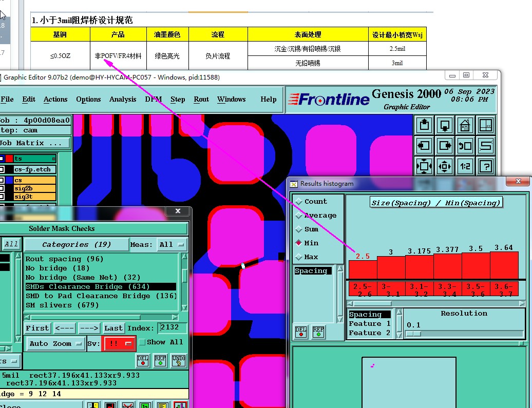Click the red-black layer icon at bottom
Screen dimensions: 532x408
tap(110, 405)
